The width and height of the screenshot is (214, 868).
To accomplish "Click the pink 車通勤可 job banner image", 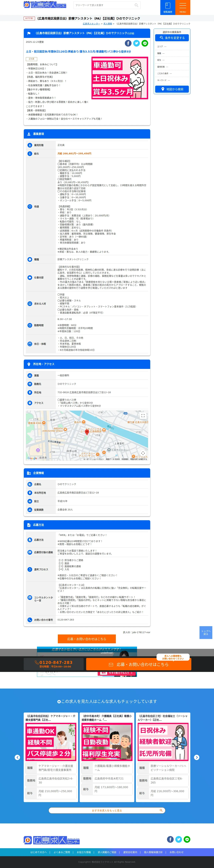I will 120,78.
